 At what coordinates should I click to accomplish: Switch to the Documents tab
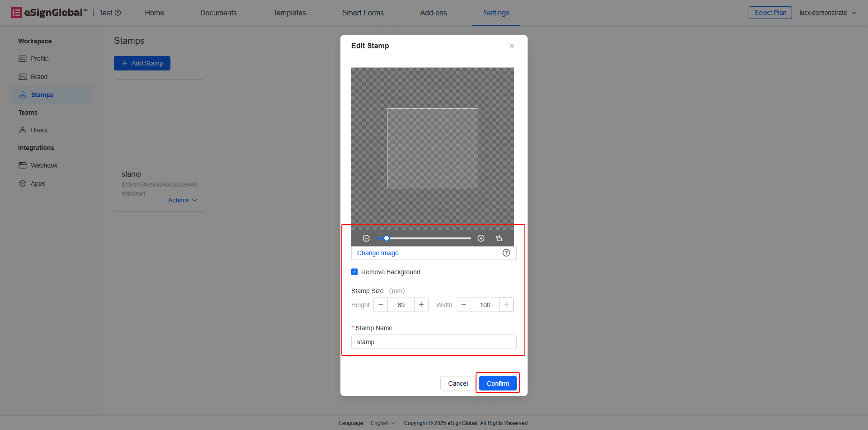point(218,13)
